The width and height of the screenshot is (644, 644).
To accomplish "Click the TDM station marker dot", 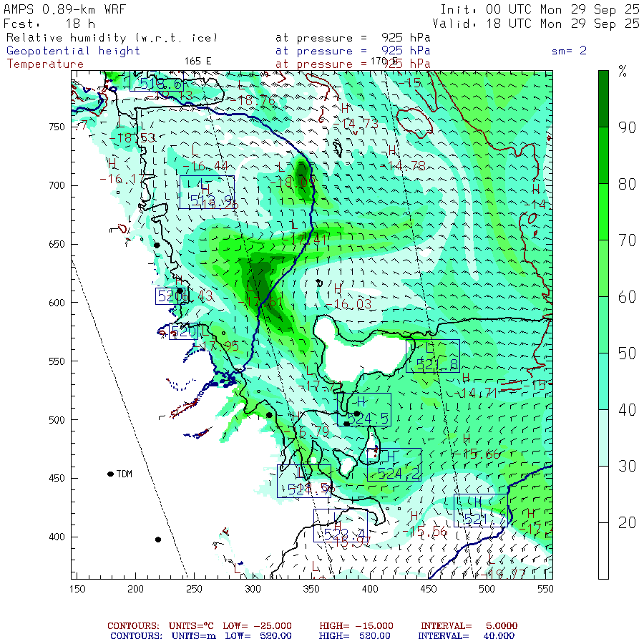I will click(110, 474).
